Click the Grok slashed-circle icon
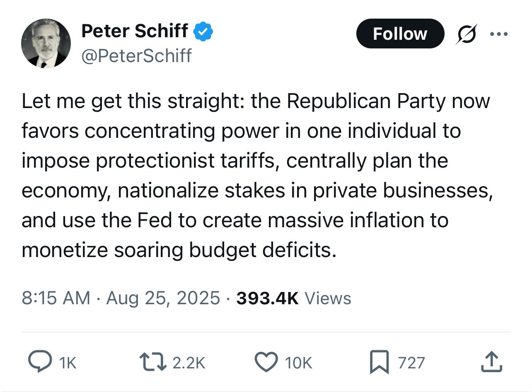 click(466, 34)
